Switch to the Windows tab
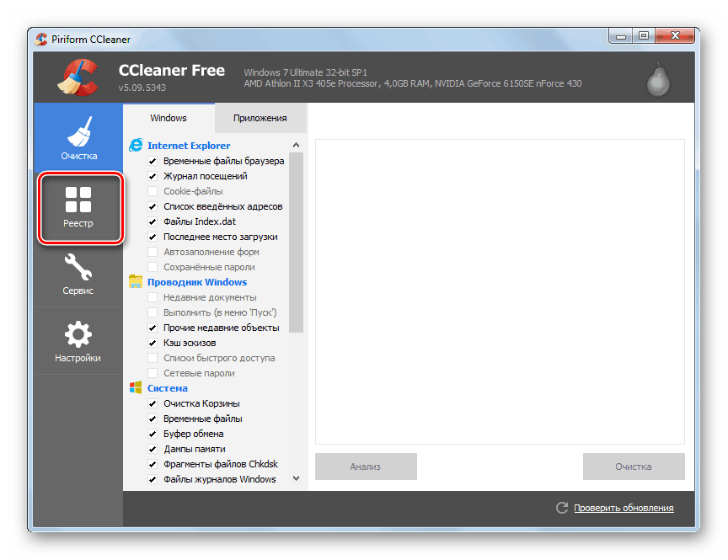 pos(169,118)
